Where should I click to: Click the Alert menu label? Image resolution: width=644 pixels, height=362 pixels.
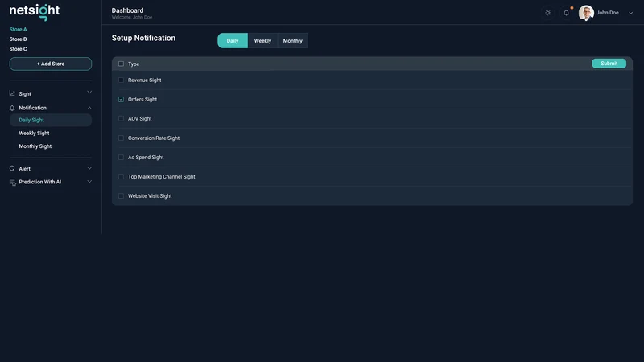[x=25, y=169]
